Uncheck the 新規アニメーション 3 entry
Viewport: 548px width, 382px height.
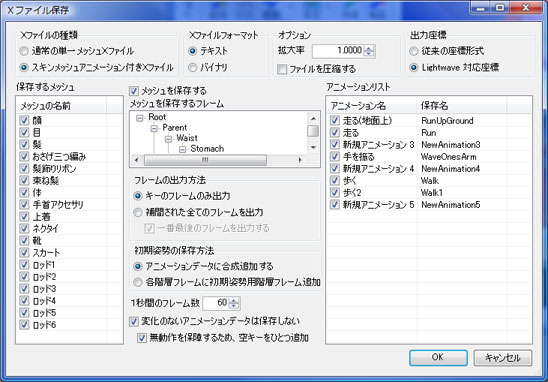[334, 144]
